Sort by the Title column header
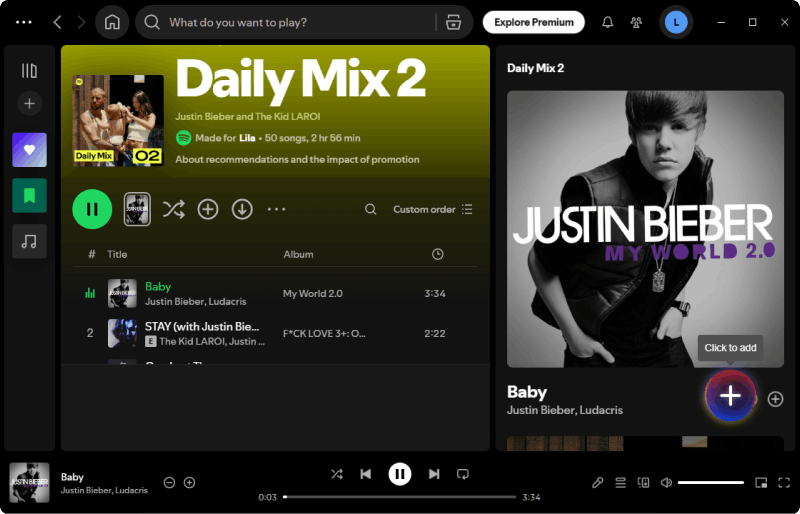Viewport: 800px width, 514px height. coord(117,254)
